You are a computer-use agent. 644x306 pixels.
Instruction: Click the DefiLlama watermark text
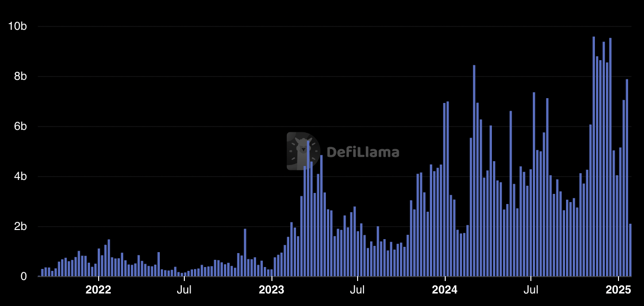click(363, 153)
